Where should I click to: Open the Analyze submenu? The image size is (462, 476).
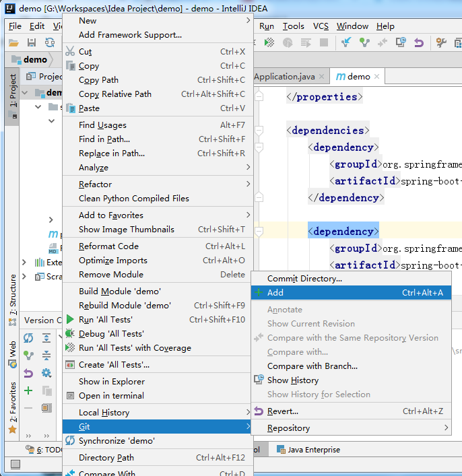(158, 167)
